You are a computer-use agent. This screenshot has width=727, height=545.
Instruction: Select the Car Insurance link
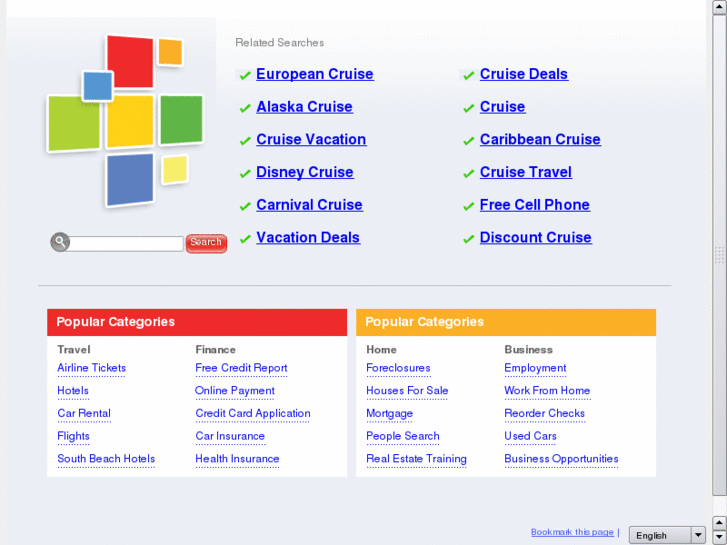pyautogui.click(x=230, y=436)
